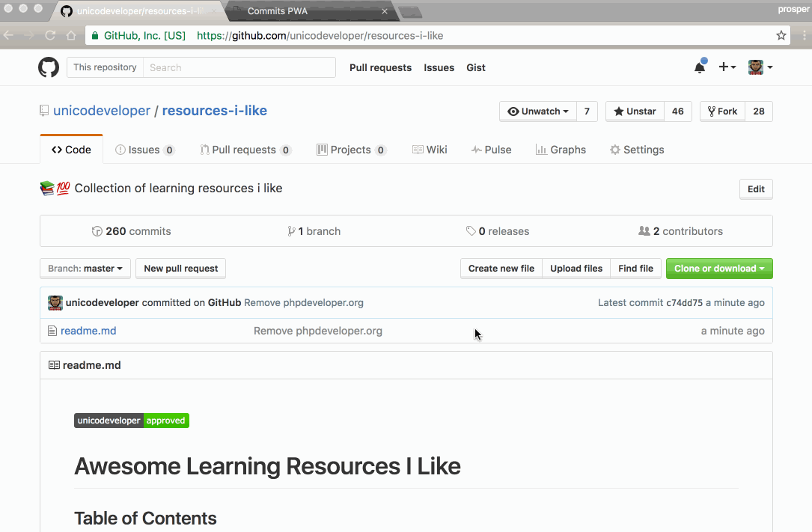The image size is (812, 532).
Task: Reload the page in Chrome
Action: (50, 35)
